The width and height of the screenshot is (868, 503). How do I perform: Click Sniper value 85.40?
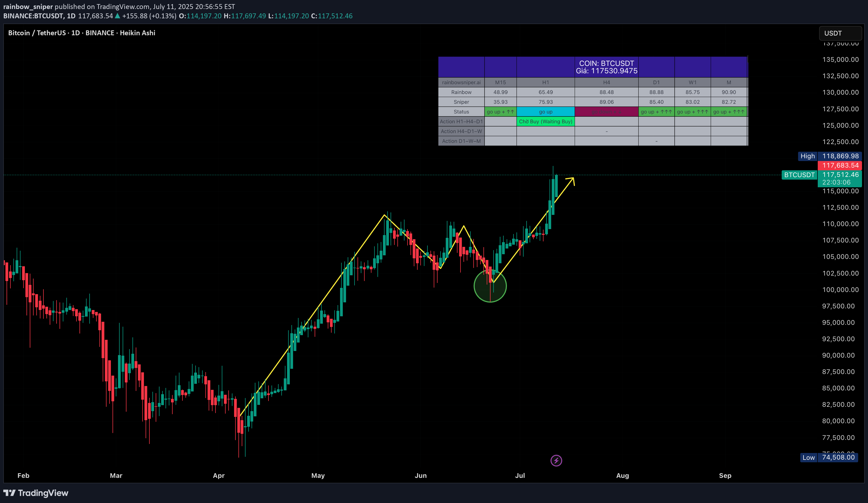(656, 102)
